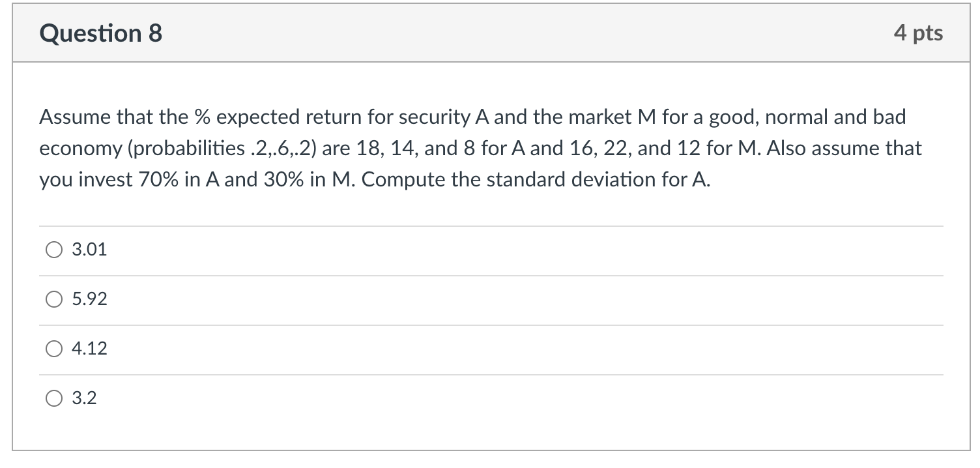Select the 5.92 answer radio button
This screenshot has height=468, width=980.
(54, 299)
